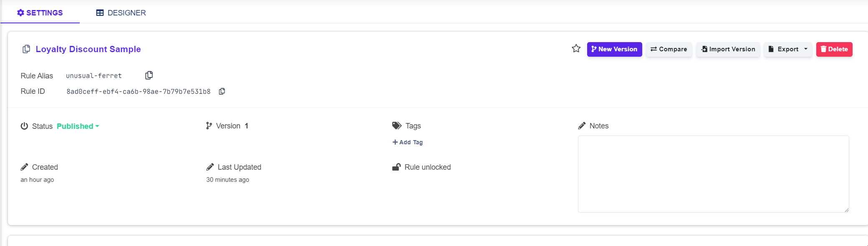Image resolution: width=868 pixels, height=246 pixels.
Task: Click the Last Updated pencil icon
Action: pos(210,167)
